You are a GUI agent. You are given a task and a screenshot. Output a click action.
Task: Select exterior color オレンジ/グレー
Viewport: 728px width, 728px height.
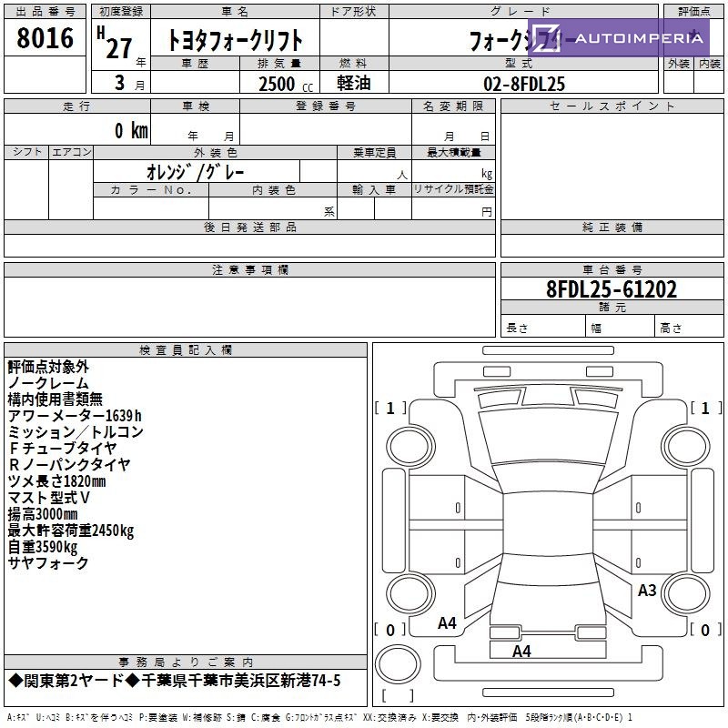(196, 172)
